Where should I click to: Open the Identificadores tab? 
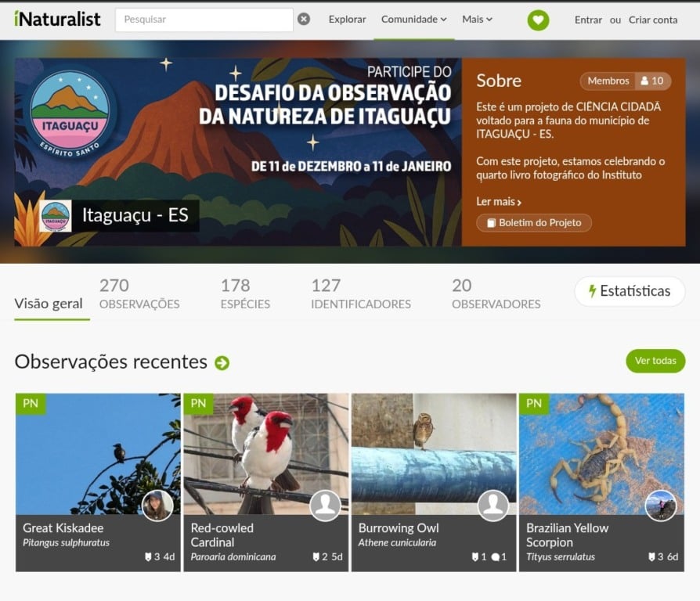(x=361, y=293)
